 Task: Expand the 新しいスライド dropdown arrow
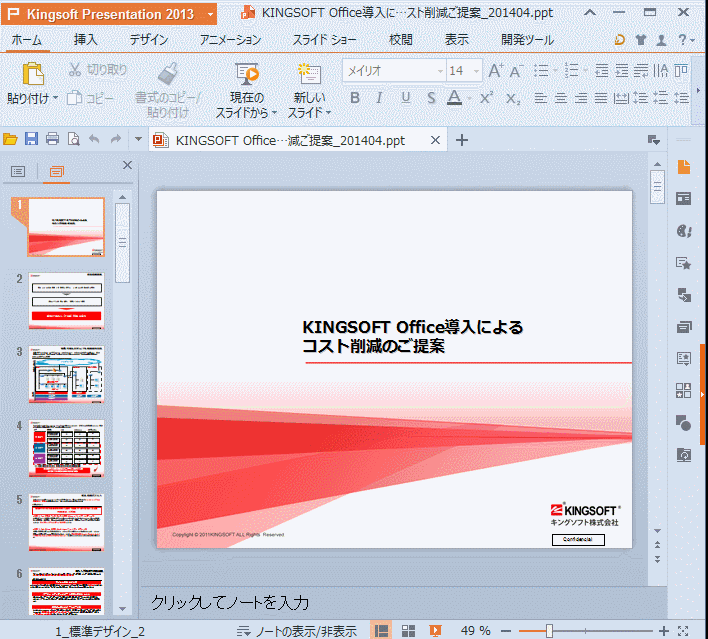[328, 113]
